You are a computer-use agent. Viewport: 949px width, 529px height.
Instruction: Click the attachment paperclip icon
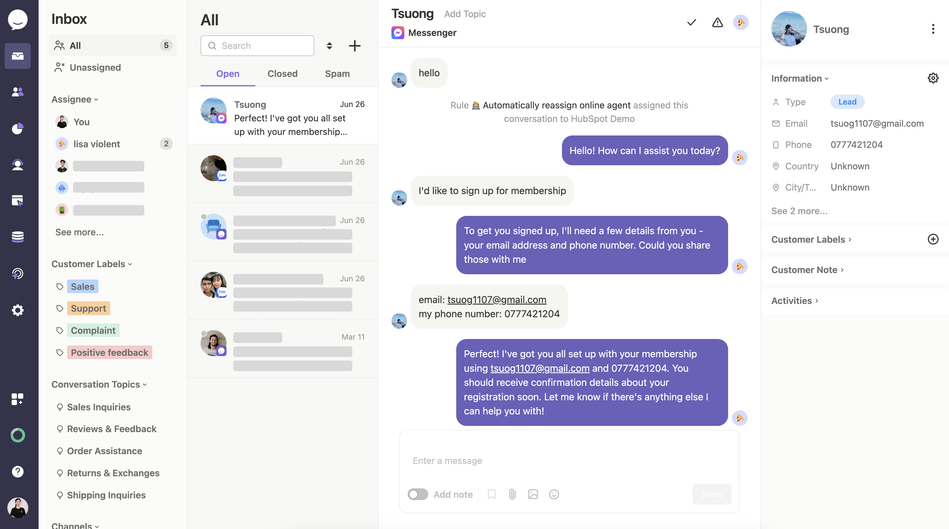(512, 494)
